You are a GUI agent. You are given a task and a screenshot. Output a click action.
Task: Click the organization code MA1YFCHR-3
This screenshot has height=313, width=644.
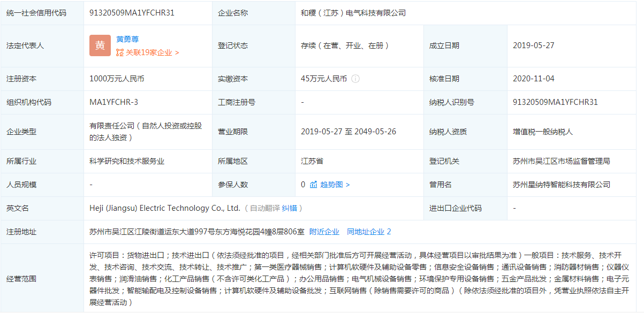point(113,102)
